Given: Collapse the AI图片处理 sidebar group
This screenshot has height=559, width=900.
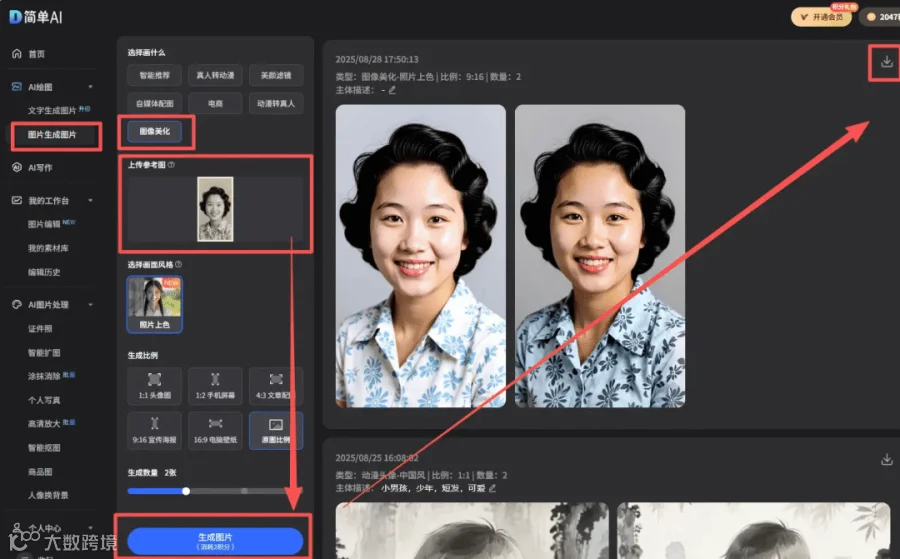Looking at the screenshot, I should coord(90,305).
